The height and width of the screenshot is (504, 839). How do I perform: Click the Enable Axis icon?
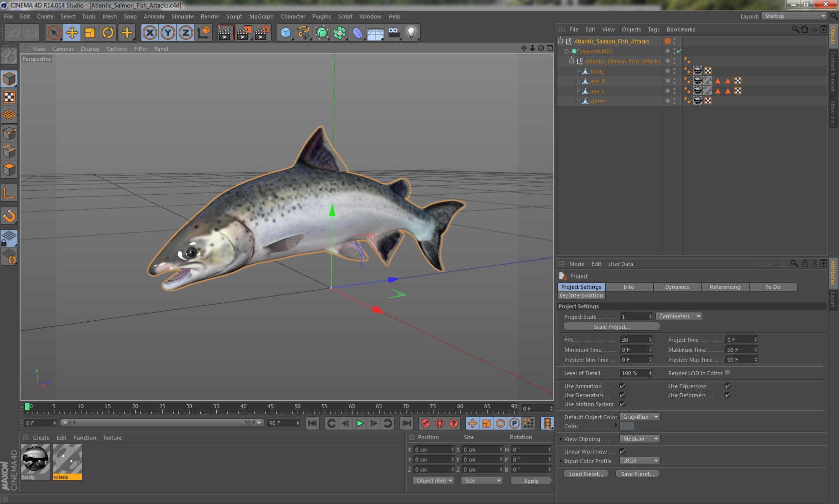point(9,193)
